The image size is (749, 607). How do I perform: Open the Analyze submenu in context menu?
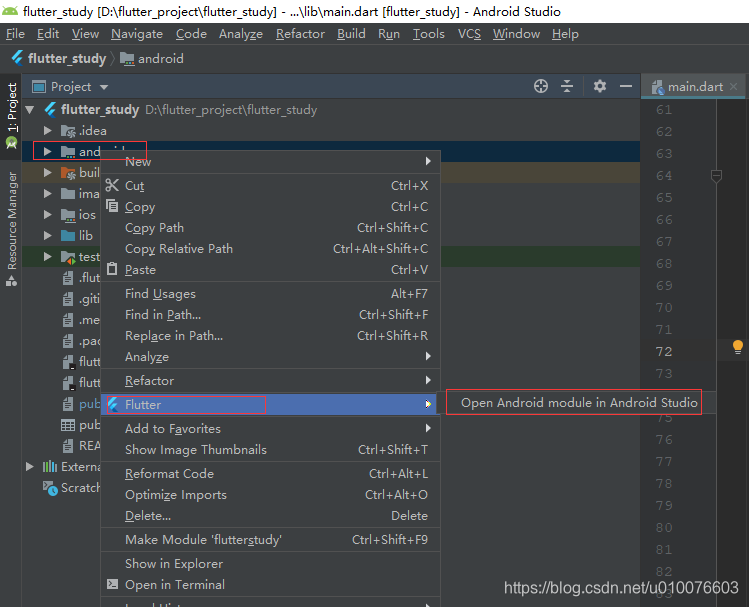[270, 357]
